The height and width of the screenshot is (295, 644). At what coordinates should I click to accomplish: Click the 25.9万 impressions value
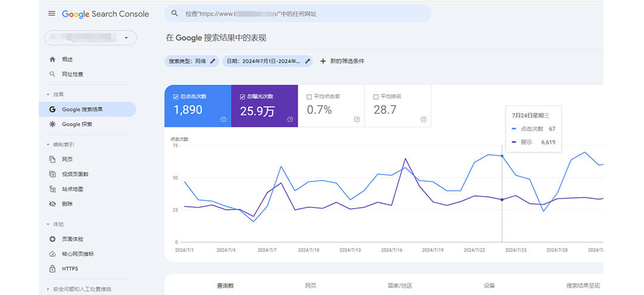(257, 111)
